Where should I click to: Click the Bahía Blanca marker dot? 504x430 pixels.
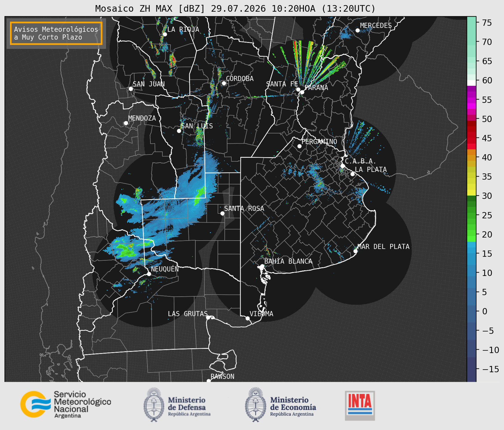point(262,266)
